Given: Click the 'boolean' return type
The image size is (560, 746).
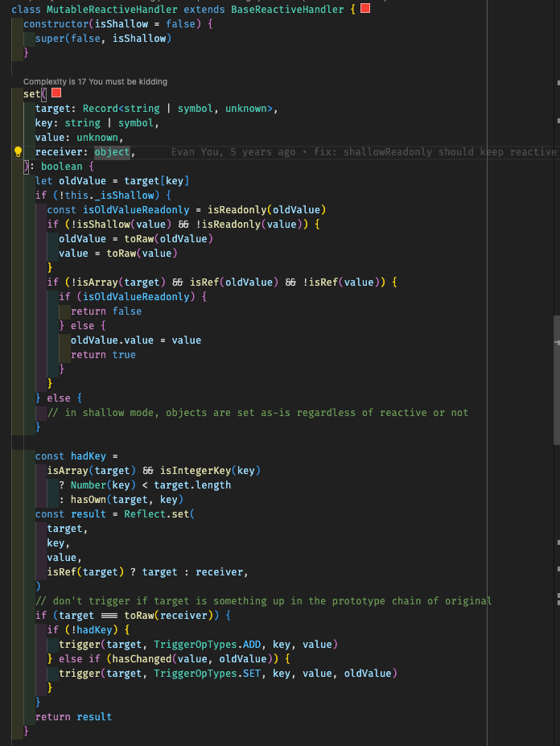Looking at the screenshot, I should click(62, 167).
